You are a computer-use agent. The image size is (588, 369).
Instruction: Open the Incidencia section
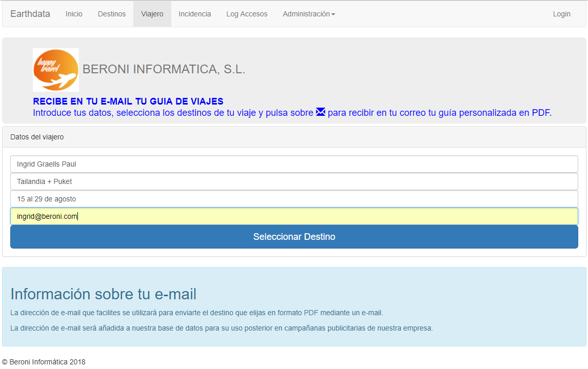click(195, 14)
